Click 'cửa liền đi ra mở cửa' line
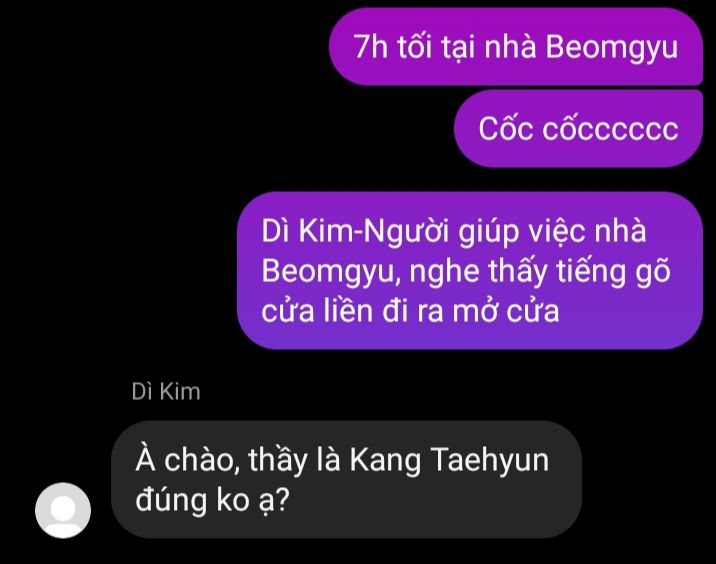 (x=410, y=311)
